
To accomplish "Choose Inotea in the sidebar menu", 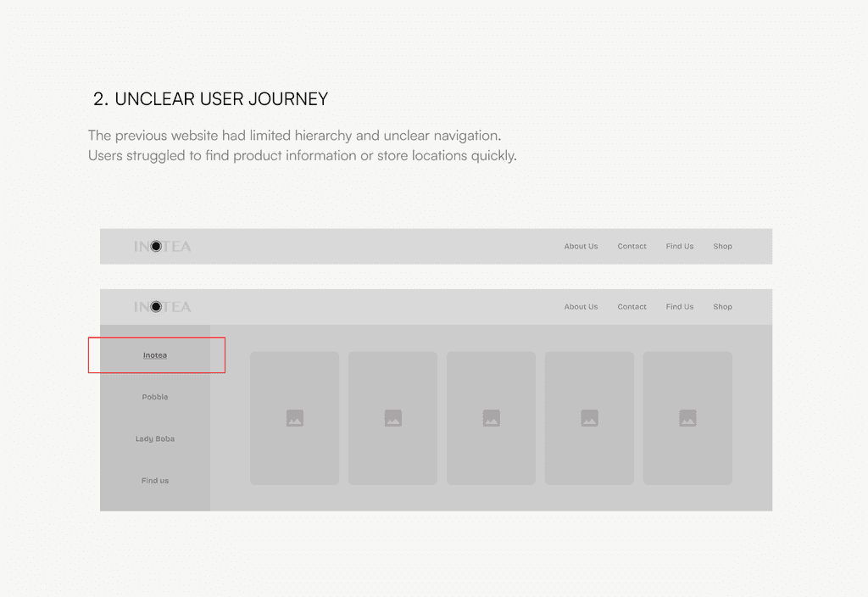I will [x=155, y=355].
